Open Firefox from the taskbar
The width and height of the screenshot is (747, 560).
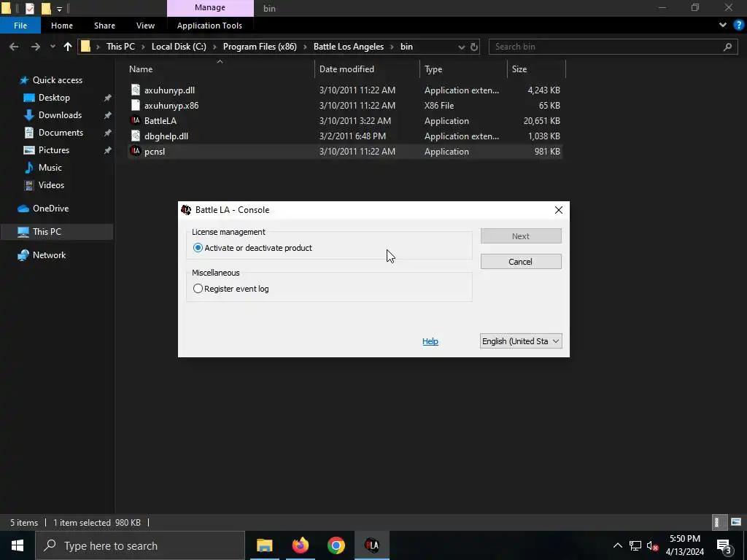(300, 545)
